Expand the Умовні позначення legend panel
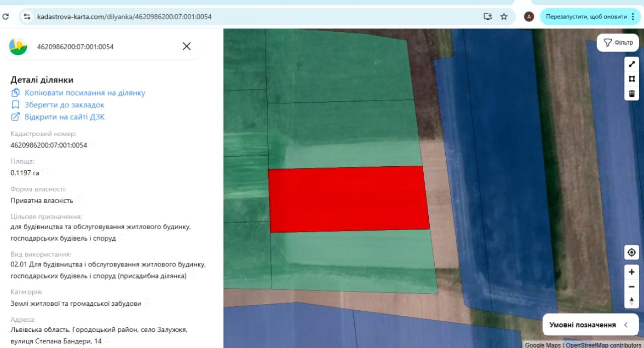 pyautogui.click(x=591, y=325)
